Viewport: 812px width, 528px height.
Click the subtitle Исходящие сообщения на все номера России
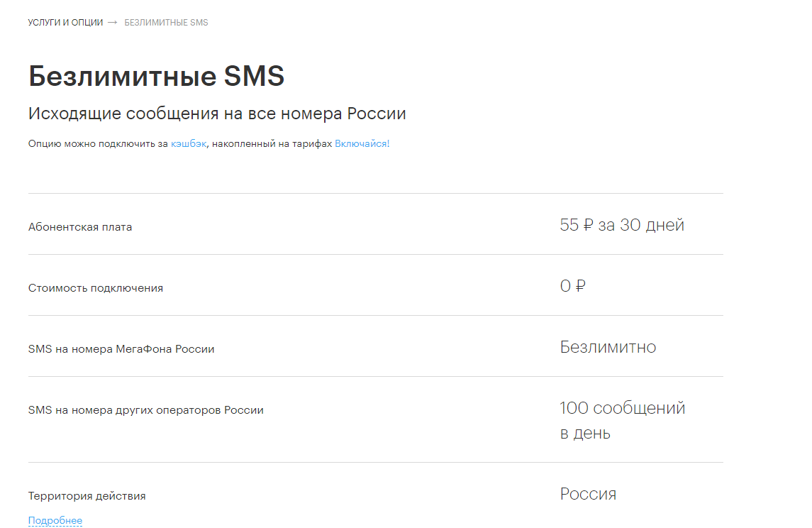pos(217,114)
